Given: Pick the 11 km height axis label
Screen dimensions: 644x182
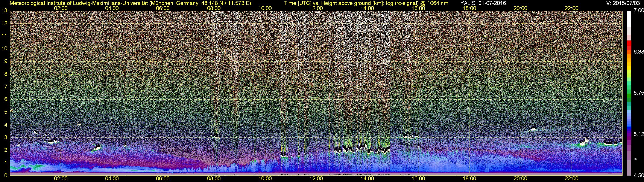Looking at the screenshot, I should 5,36.
